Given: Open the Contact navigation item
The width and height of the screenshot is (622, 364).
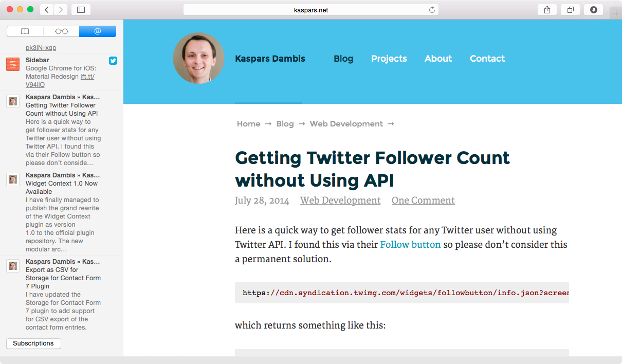Looking at the screenshot, I should [487, 59].
